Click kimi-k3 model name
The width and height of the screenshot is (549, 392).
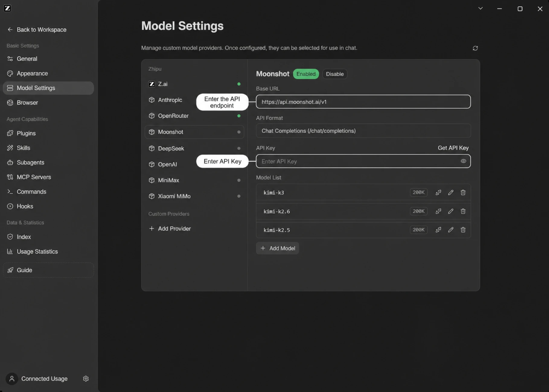click(x=274, y=192)
